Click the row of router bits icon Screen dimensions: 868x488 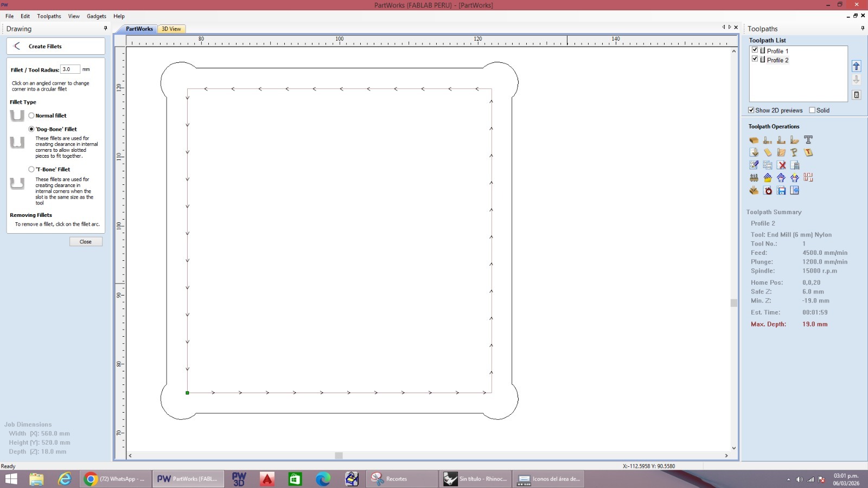coord(754,177)
